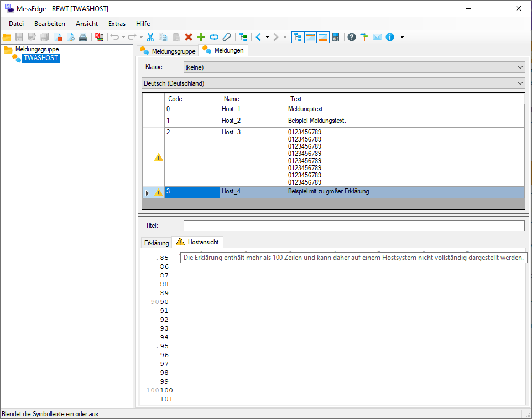The width and height of the screenshot is (532, 419).
Task: Open help via question mark icon
Action: tap(352, 37)
